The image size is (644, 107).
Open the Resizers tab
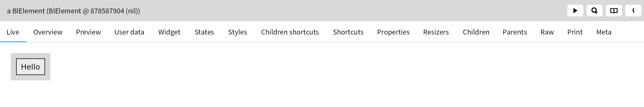(x=436, y=32)
